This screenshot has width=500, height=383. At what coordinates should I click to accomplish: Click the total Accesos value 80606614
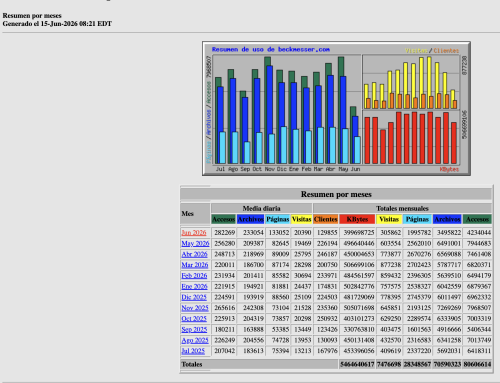pyautogui.click(x=477, y=364)
